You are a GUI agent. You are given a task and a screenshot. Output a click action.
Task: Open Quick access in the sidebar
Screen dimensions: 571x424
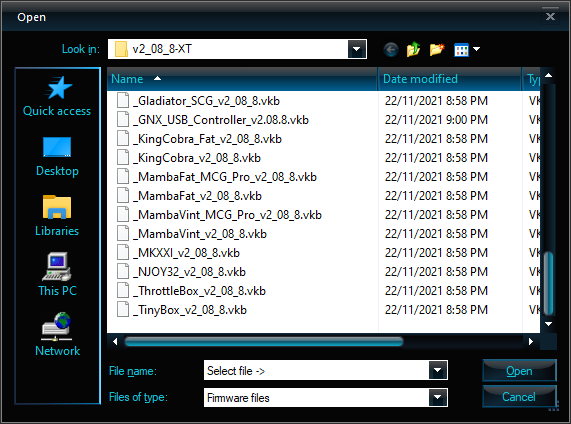tap(57, 96)
